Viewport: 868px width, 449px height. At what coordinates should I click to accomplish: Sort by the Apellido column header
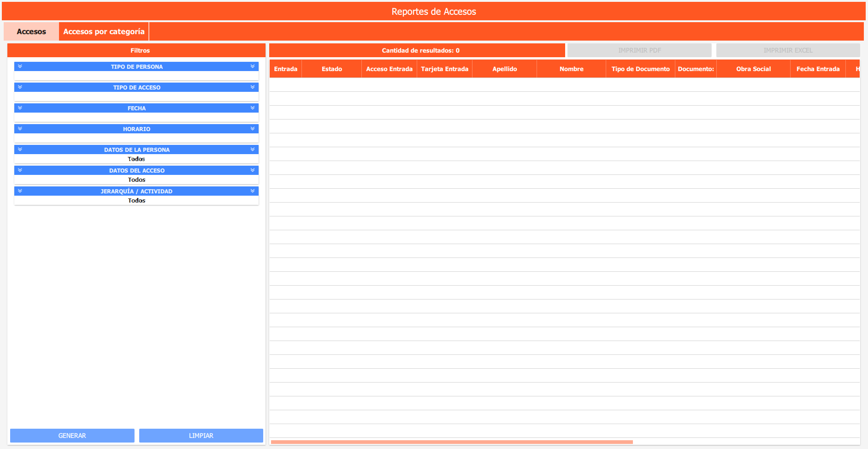[x=504, y=69]
